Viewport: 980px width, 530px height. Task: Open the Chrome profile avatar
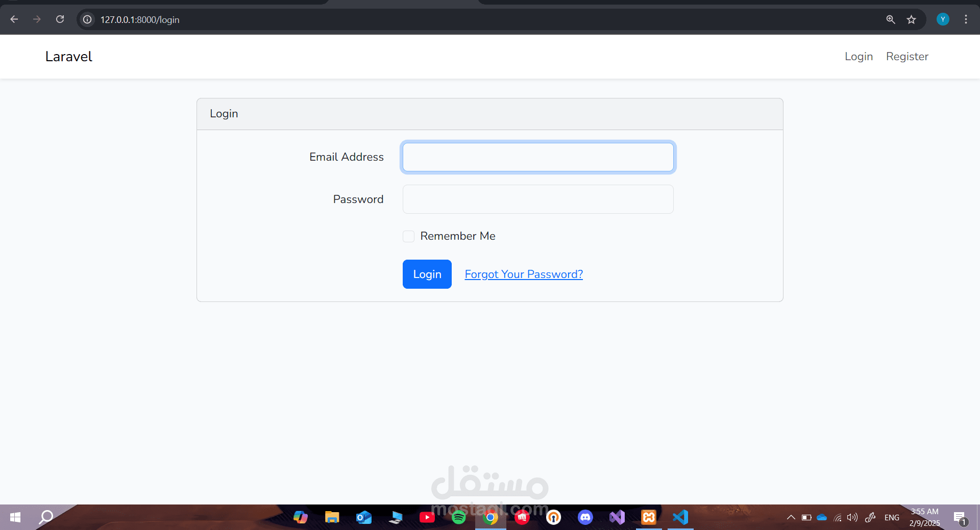point(943,19)
